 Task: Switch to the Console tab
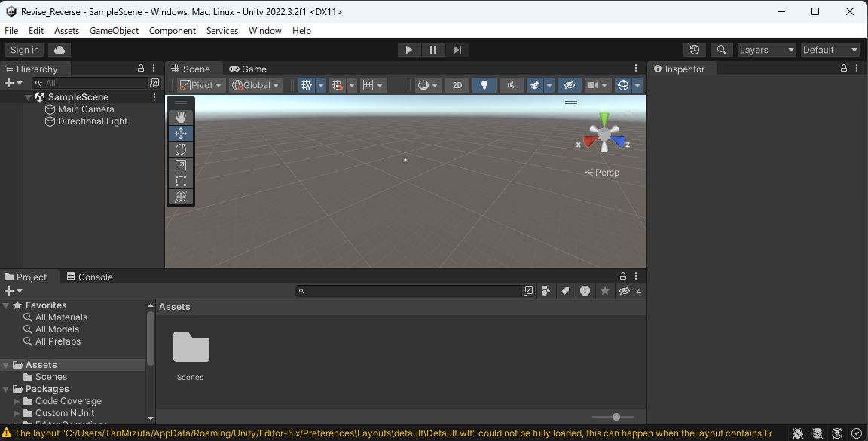pyautogui.click(x=90, y=277)
